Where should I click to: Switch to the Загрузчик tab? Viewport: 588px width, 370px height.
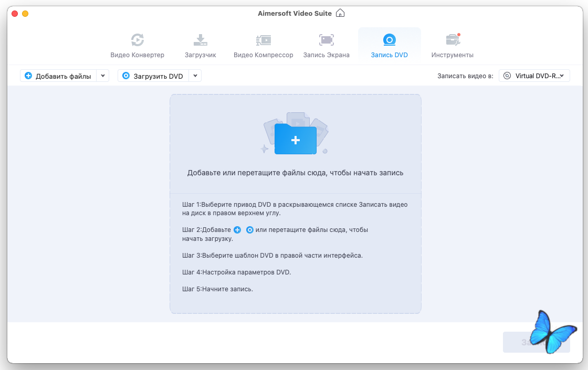200,45
